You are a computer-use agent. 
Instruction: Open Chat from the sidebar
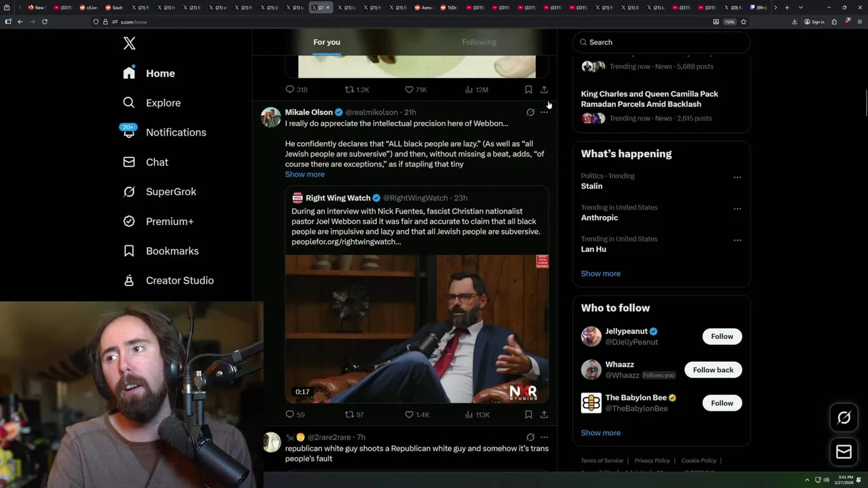[145, 162]
